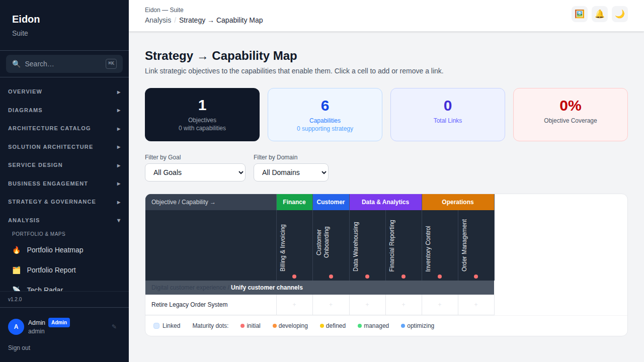Open the Filter by Goal dropdown
Viewport: 644px width, 362px height.
point(195,172)
